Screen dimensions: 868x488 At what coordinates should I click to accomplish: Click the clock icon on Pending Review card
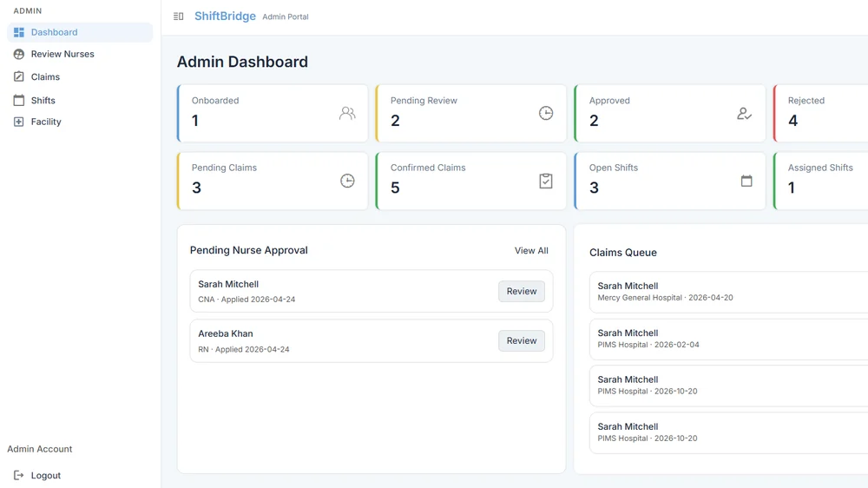pos(546,113)
